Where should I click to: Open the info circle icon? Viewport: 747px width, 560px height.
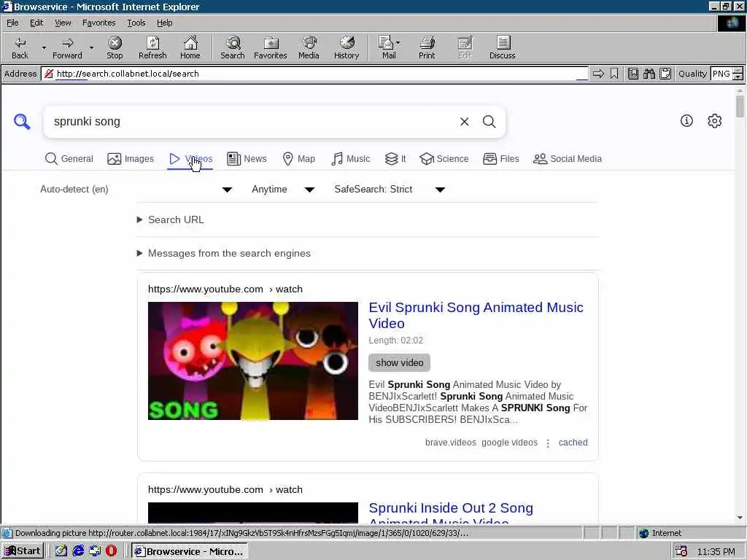[x=686, y=121]
